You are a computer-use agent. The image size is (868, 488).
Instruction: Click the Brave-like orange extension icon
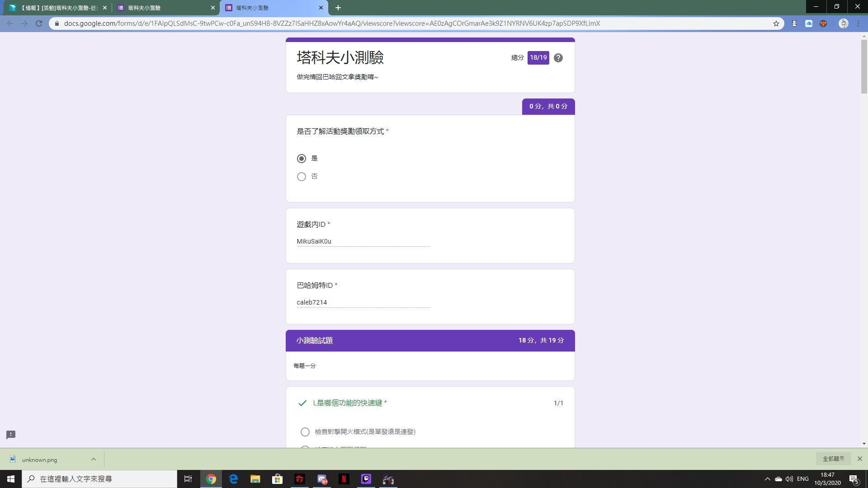point(823,23)
